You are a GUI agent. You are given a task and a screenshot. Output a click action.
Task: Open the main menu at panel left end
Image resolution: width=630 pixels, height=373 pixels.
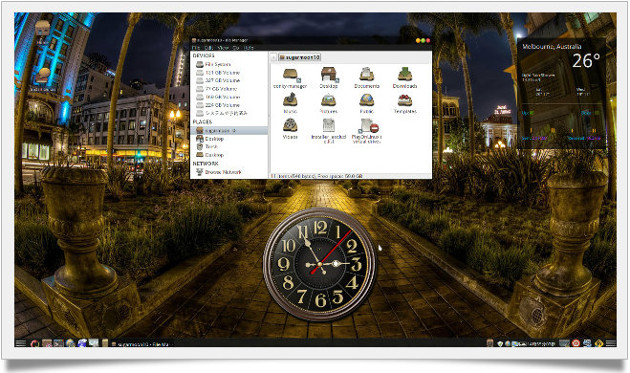(20, 343)
